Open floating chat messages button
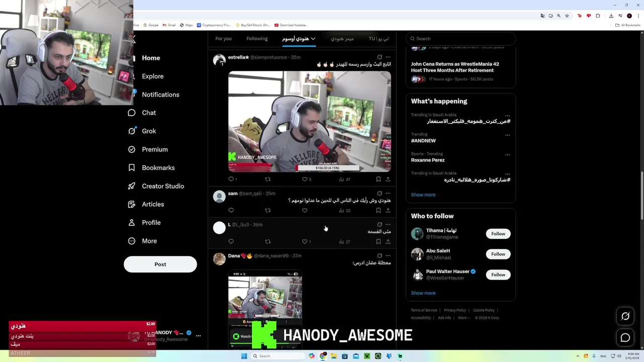The height and width of the screenshot is (362, 644). point(625,338)
